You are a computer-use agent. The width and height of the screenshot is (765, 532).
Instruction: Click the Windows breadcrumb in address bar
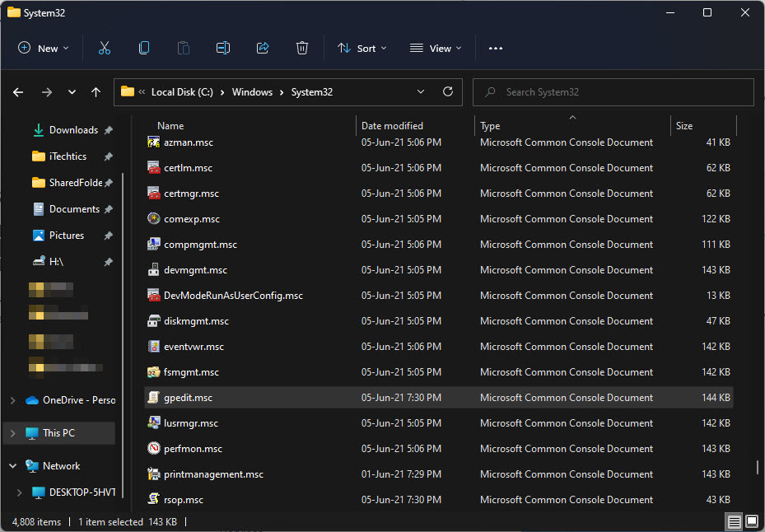coord(252,91)
